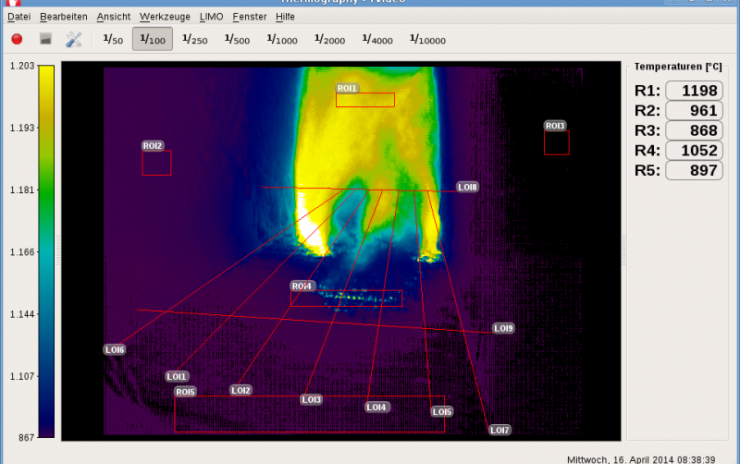This screenshot has height=464, width=740.
Task: Select the ROI5 region label
Action: [185, 392]
